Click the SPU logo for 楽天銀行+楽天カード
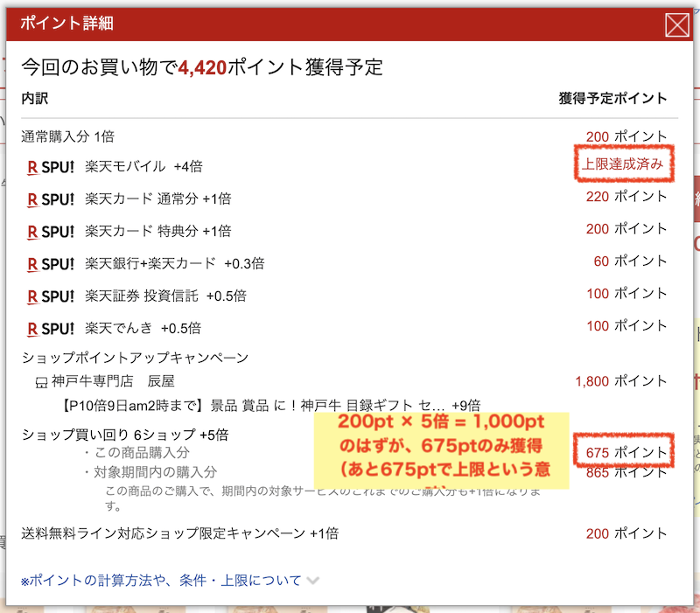The width and height of the screenshot is (700, 613). click(x=51, y=264)
